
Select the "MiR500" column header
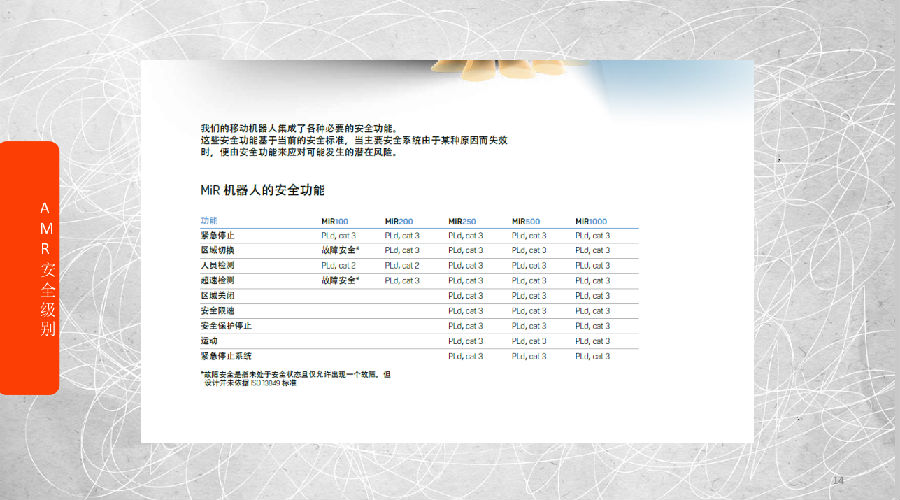pos(526,221)
